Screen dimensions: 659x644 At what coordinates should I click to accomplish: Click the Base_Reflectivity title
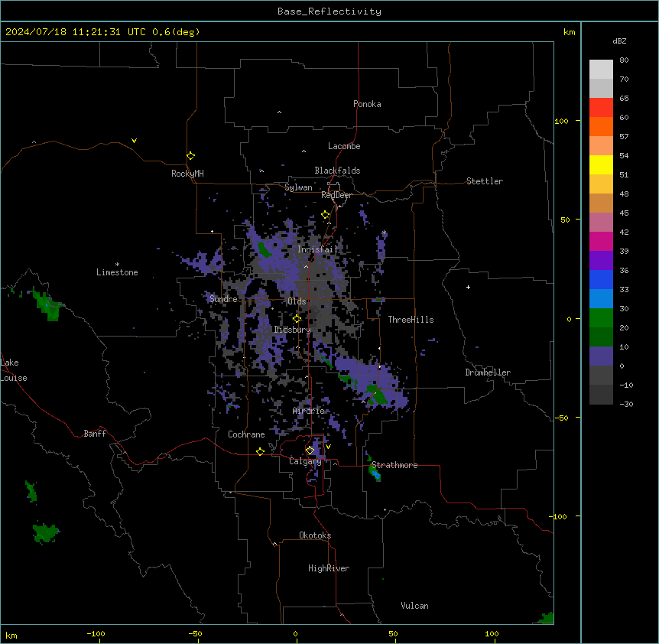329,11
